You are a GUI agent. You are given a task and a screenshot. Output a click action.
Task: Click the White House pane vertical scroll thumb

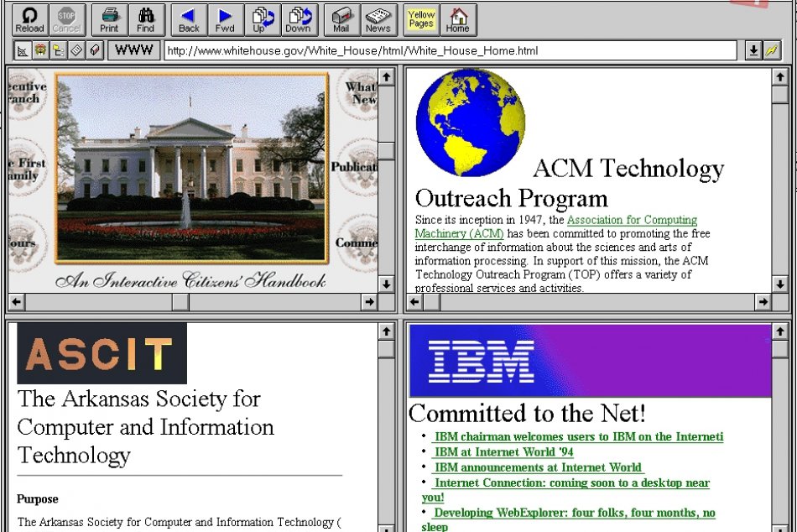click(386, 150)
